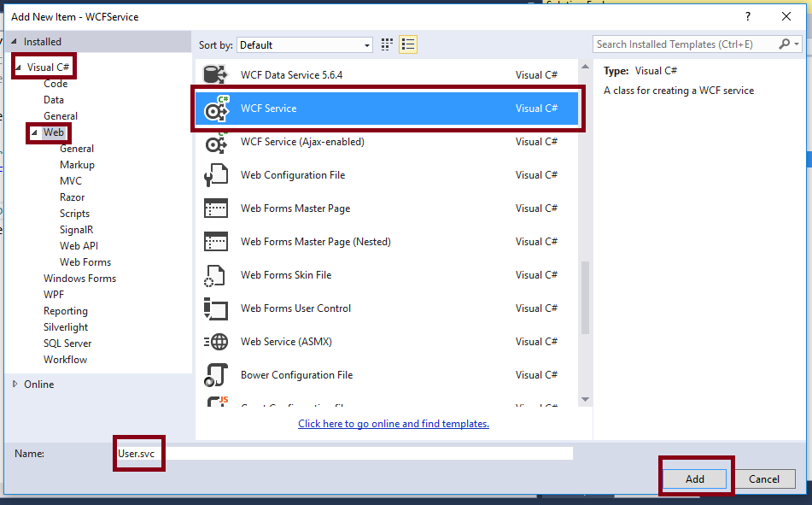Close the Add New Item dialog

(x=786, y=16)
